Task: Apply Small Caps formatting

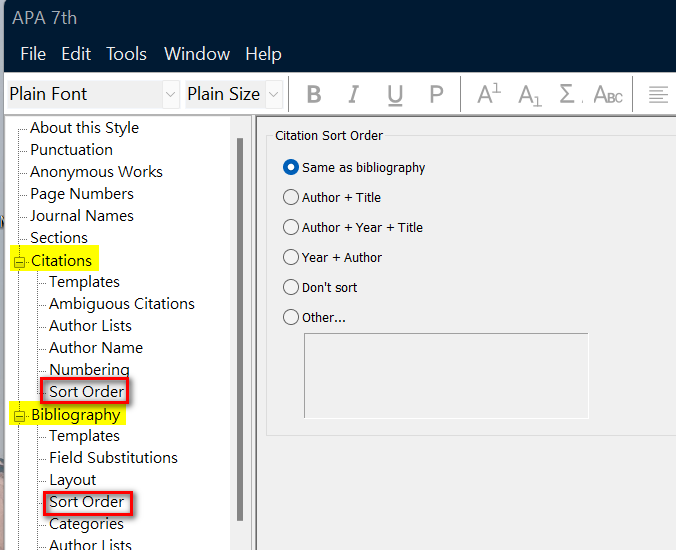Action: pyautogui.click(x=608, y=94)
